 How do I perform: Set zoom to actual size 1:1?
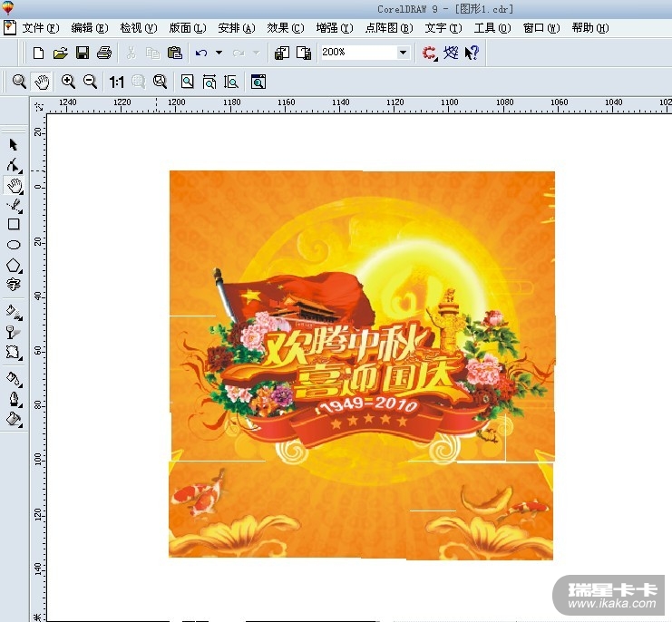(x=117, y=82)
